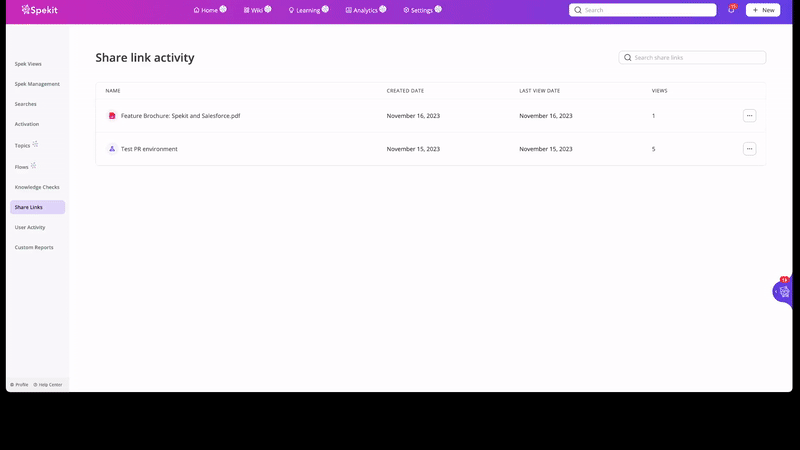This screenshot has width=800, height=450.
Task: Click the badge dot next to Settings
Action: [x=438, y=9]
